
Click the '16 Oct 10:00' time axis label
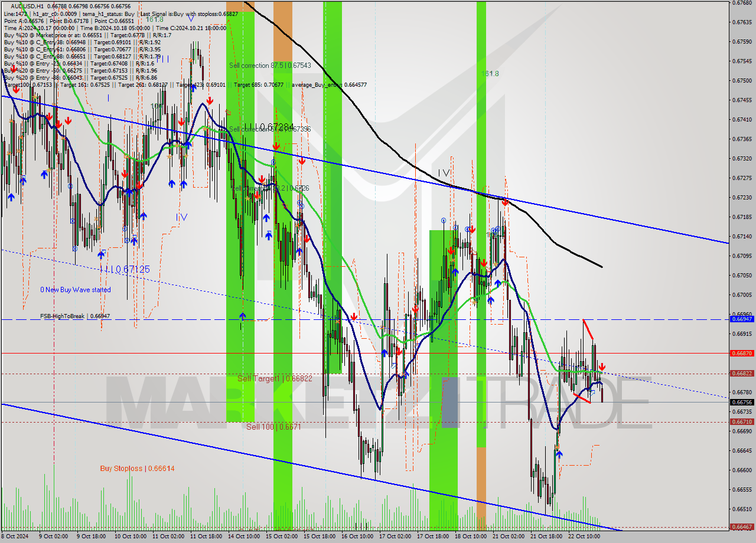click(x=357, y=537)
